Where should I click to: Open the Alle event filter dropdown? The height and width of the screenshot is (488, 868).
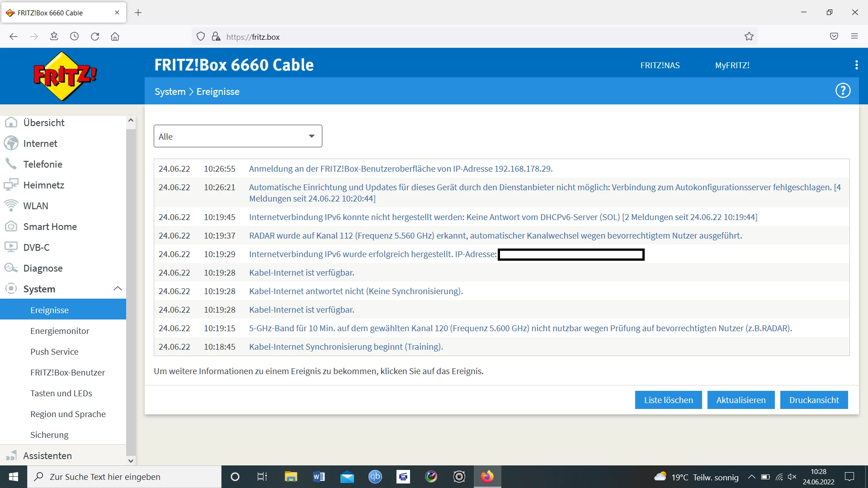238,136
